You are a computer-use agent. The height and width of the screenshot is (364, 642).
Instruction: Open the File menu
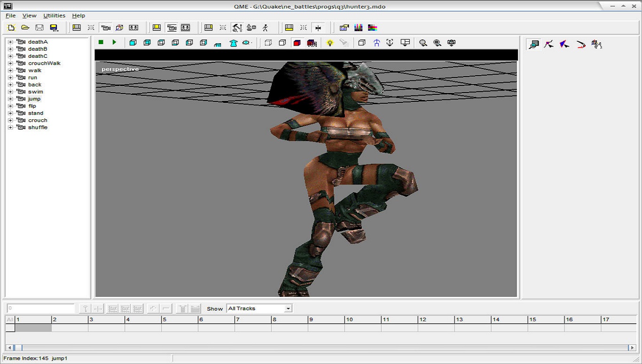(10, 15)
